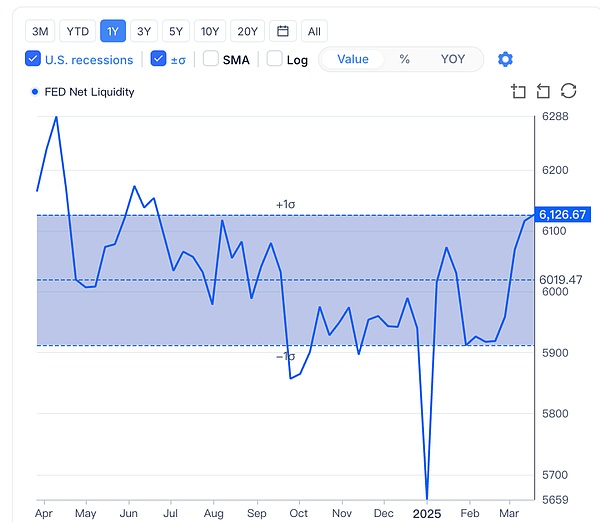Image resolution: width=600 pixels, height=522 pixels.
Task: Enable the SMA checkbox
Action: (x=211, y=59)
